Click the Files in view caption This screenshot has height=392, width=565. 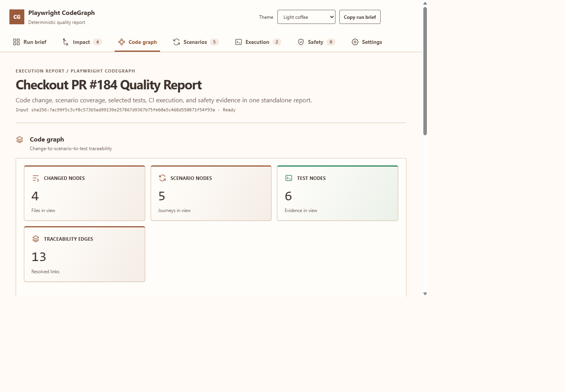[x=43, y=211]
